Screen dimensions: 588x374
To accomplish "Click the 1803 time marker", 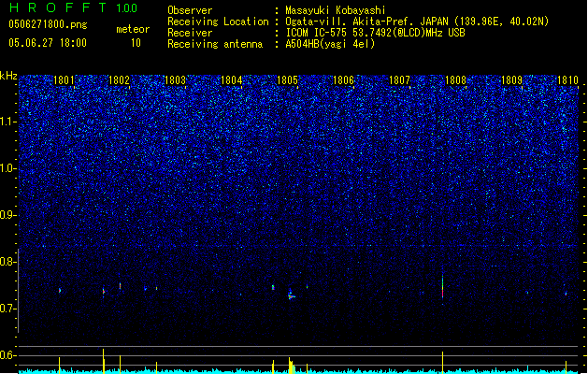I will [175, 80].
